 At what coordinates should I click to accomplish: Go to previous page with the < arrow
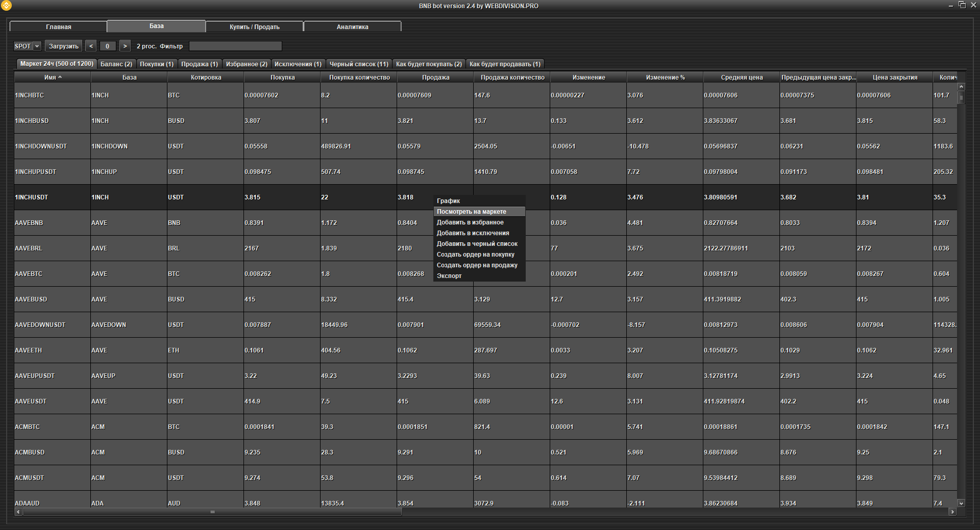pos(91,46)
